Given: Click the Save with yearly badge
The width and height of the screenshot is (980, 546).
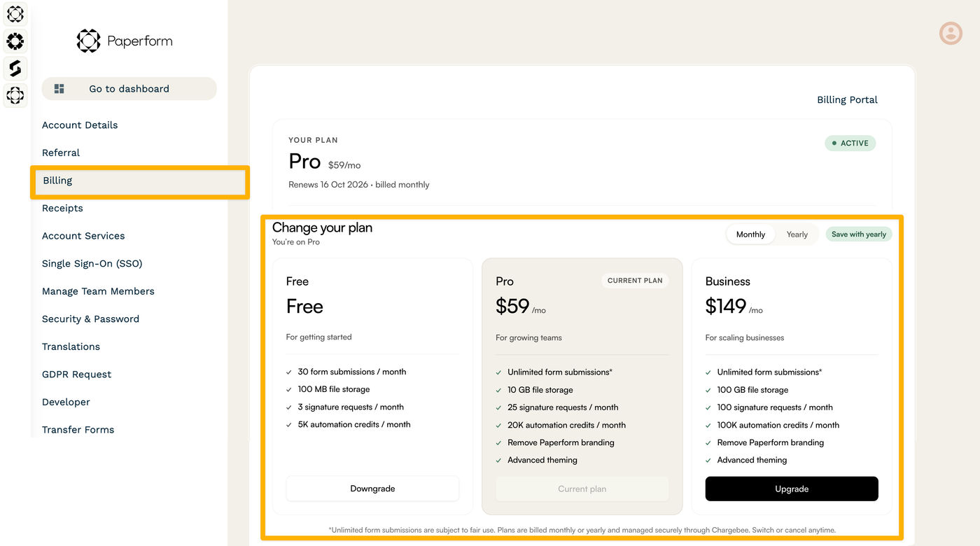Looking at the screenshot, I should click(x=859, y=234).
